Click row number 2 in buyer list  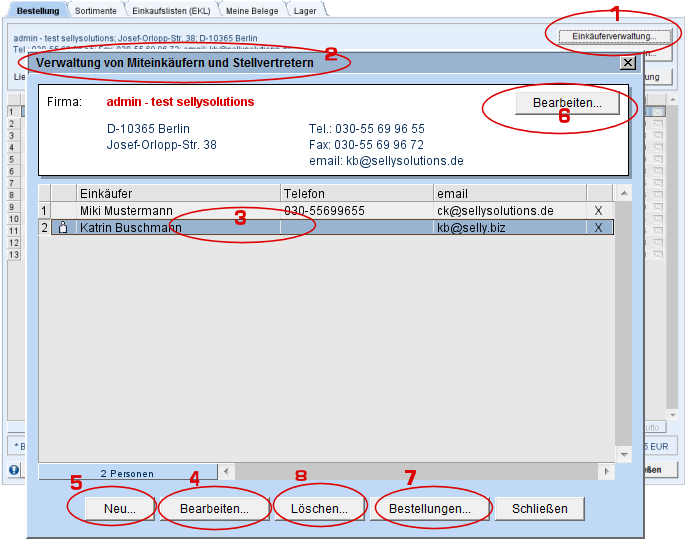point(44,228)
